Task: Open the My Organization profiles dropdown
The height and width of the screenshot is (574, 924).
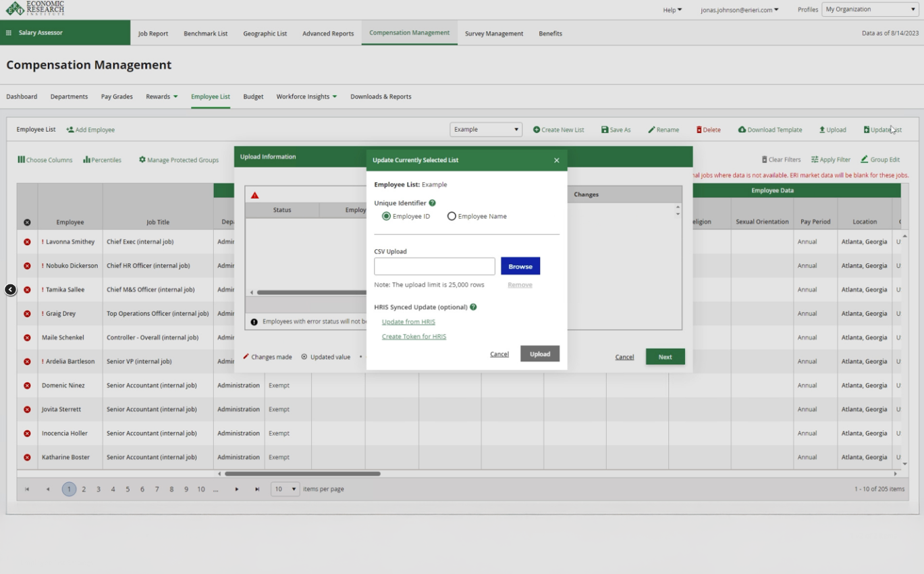Action: (x=869, y=9)
